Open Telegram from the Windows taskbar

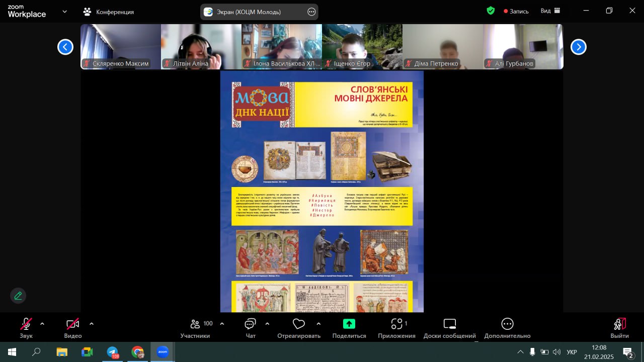click(x=113, y=352)
